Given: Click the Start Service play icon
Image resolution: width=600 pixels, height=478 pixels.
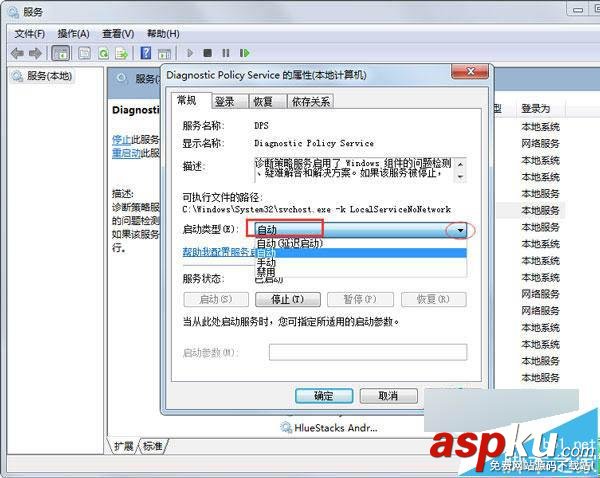Looking at the screenshot, I should [189, 53].
